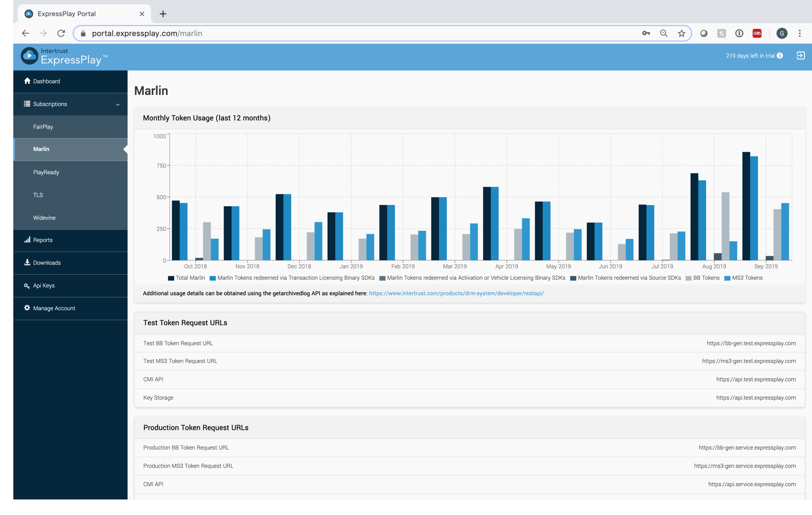Click the browser reload icon
This screenshot has width=812, height=515.
coord(61,33)
